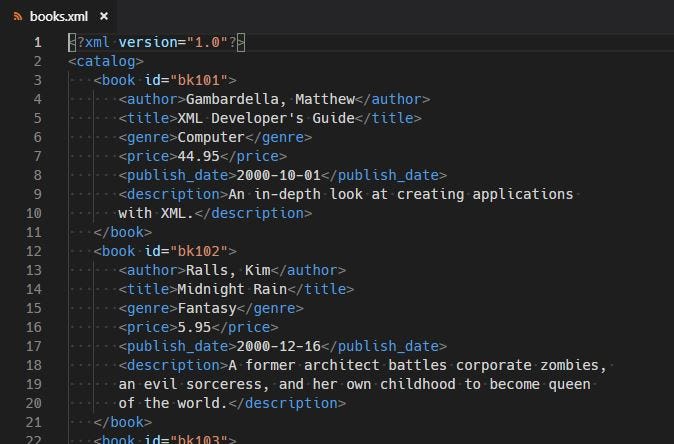Screen dimensions: 674x444
Task: Click the closing description tag on line 20
Action: pos(287,403)
